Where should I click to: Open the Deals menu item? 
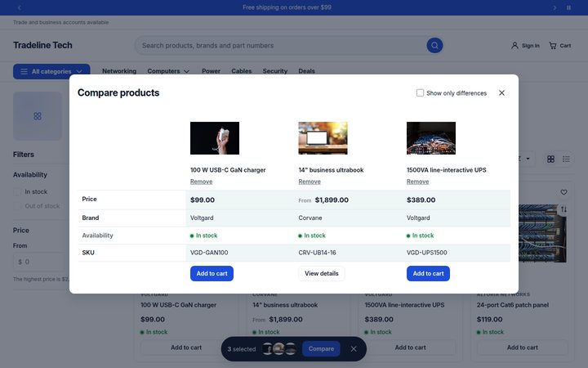click(307, 71)
